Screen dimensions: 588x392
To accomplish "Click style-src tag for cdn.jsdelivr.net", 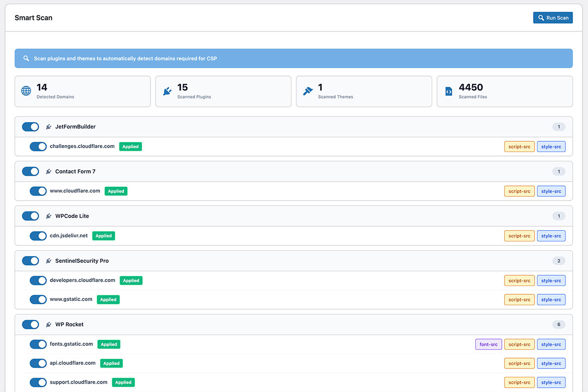I will 551,235.
